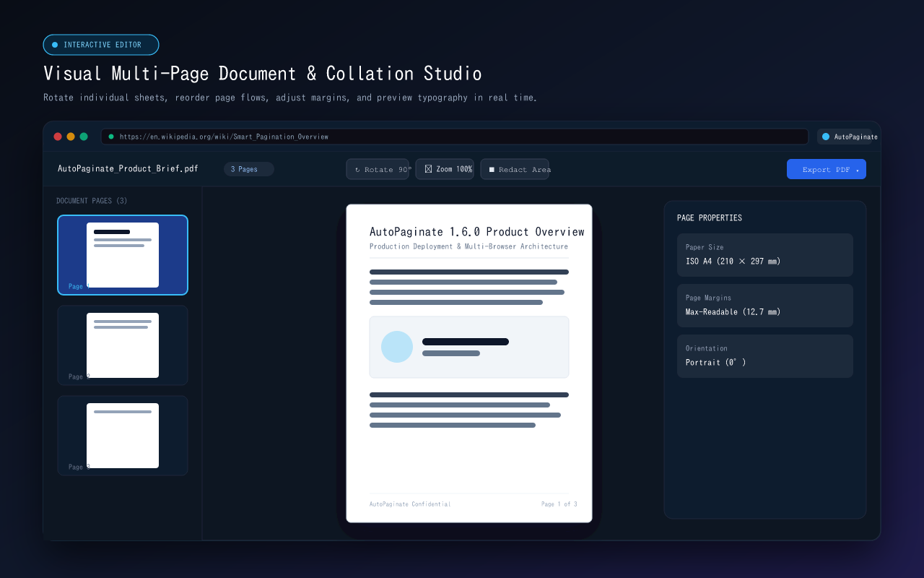The width and height of the screenshot is (924, 578).
Task: Click the Export PDF button
Action: (827, 169)
